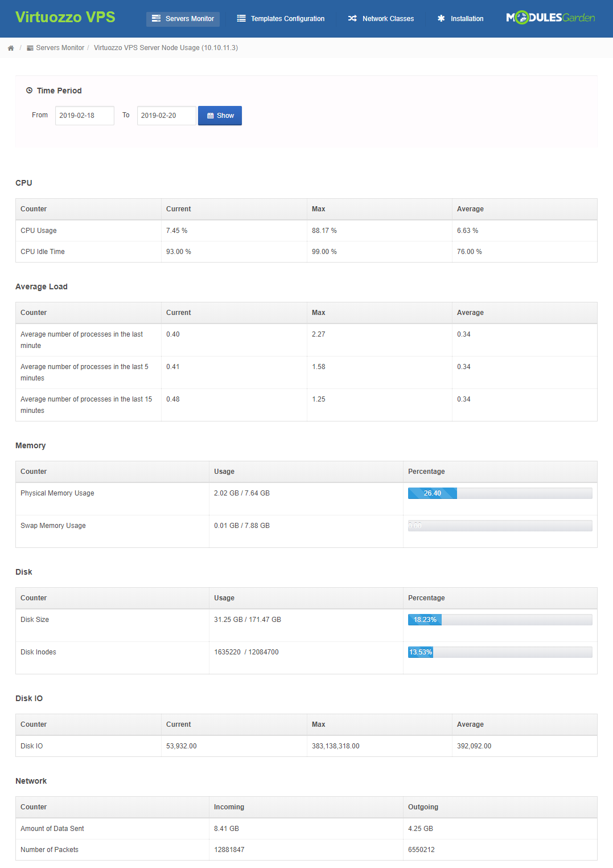Screen dimensions: 613x868
Task: Click the ModulesGarden logo
Action: (550, 18)
